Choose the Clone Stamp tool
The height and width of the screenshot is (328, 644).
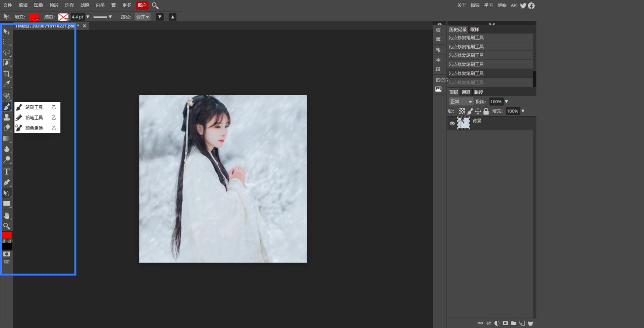pyautogui.click(x=7, y=117)
